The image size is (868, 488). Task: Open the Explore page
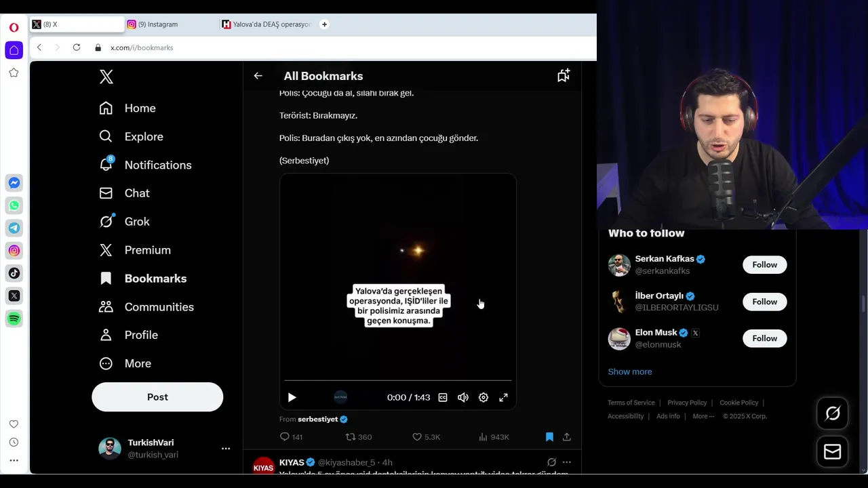(x=131, y=137)
